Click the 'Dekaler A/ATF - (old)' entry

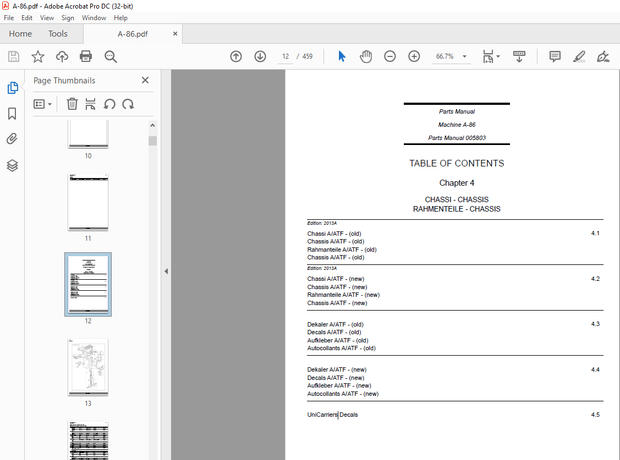(335, 324)
